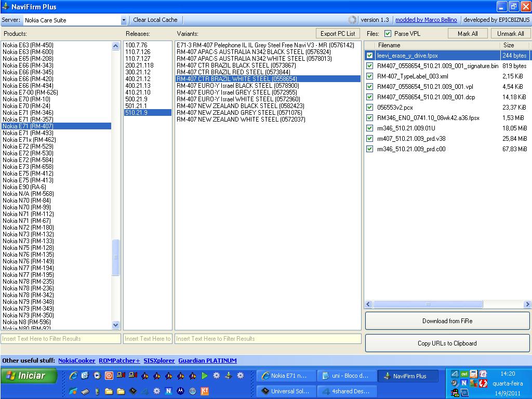Image resolution: width=532 pixels, height=399 pixels.
Task: Open the orange Kt icon in Quick Launch
Action: coord(205,391)
